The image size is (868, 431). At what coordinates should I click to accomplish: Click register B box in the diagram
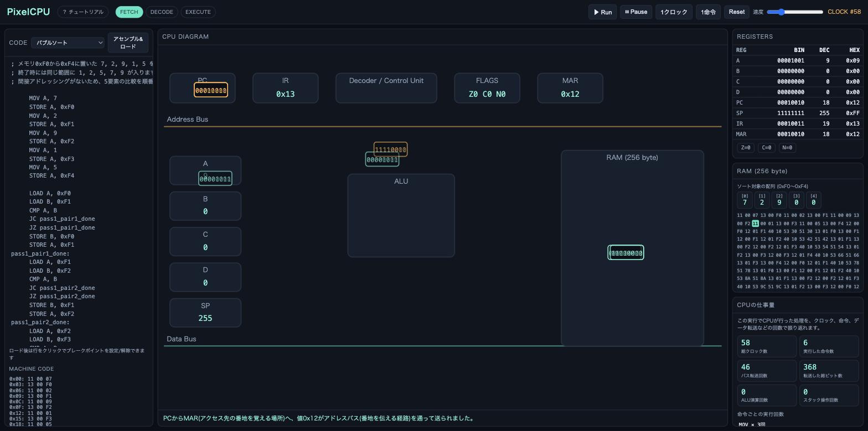pos(205,206)
